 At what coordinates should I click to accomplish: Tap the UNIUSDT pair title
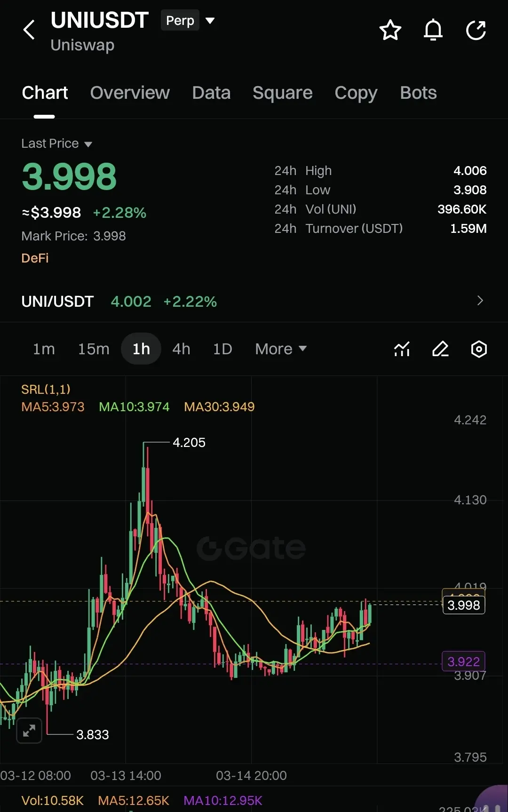[x=99, y=20]
